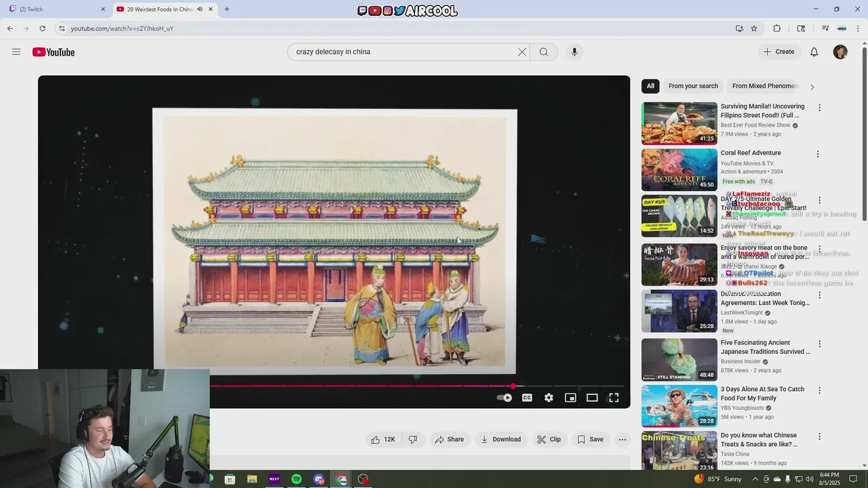Switch player to theater mode
Viewport: 868px width, 488px height.
(592, 398)
